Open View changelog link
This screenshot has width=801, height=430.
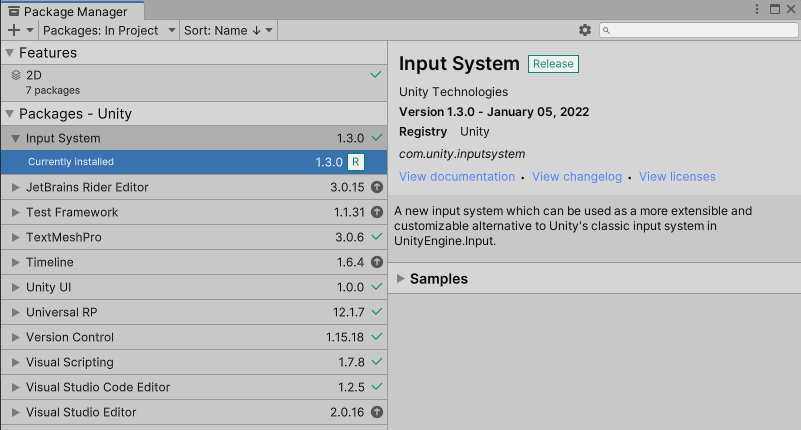pyautogui.click(x=577, y=177)
